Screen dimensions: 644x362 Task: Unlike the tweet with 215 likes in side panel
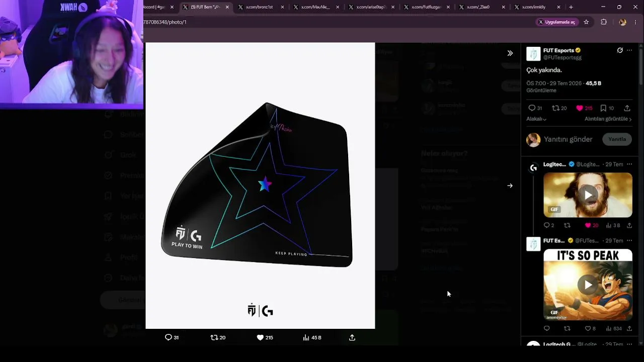pyautogui.click(x=584, y=108)
